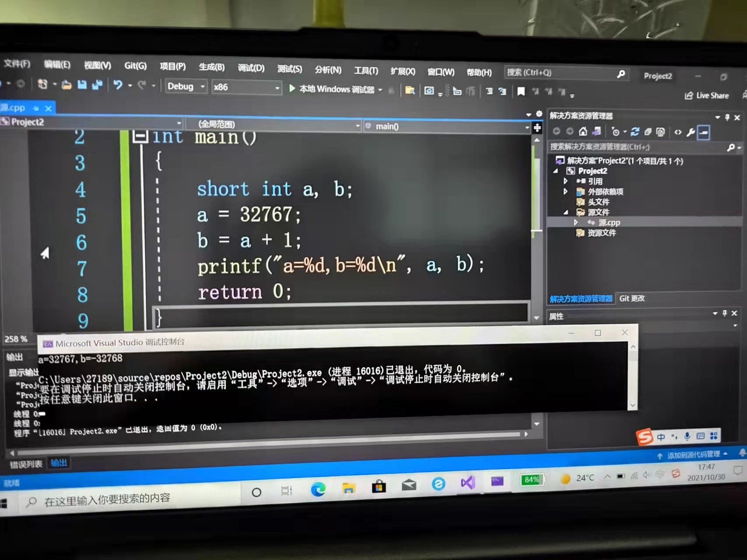Click the Undo arrow icon
Image resolution: width=747 pixels, height=560 pixels.
pyautogui.click(x=118, y=85)
